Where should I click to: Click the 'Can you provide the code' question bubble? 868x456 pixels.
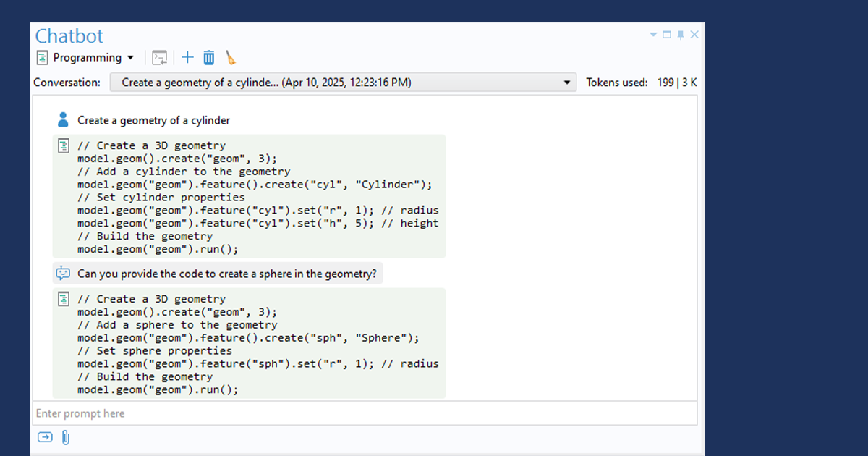point(226,274)
